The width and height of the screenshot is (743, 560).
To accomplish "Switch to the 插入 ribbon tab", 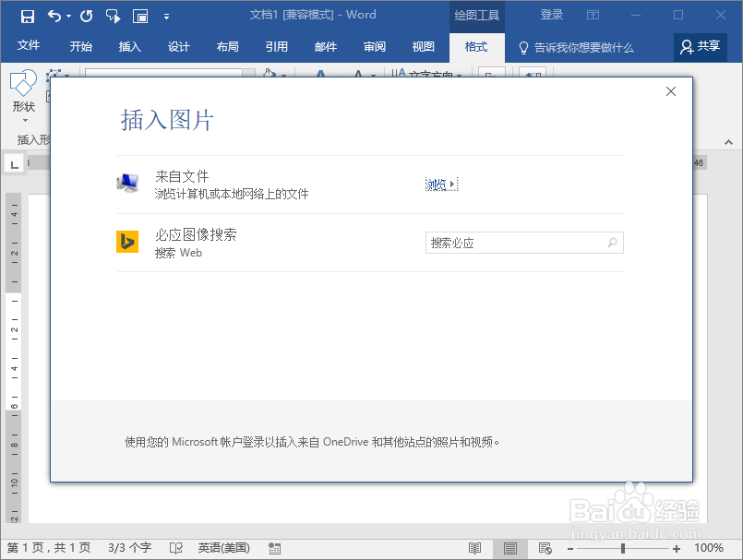I will (x=129, y=46).
